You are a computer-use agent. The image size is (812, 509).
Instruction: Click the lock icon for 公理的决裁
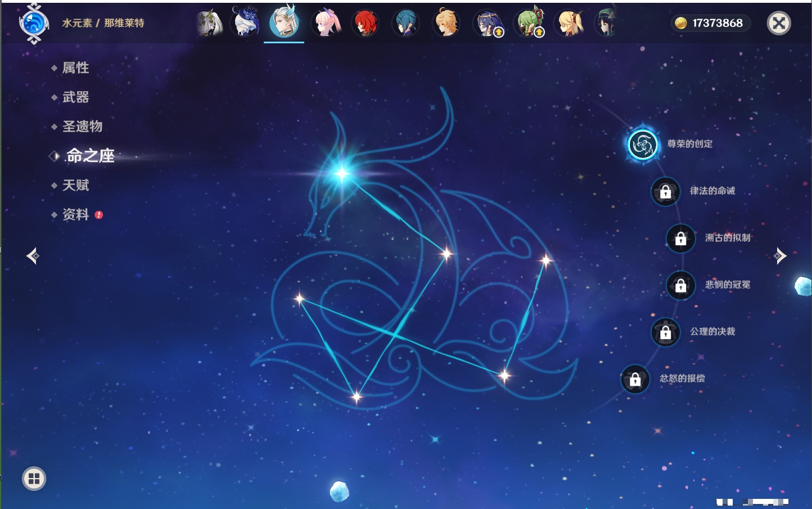(665, 332)
